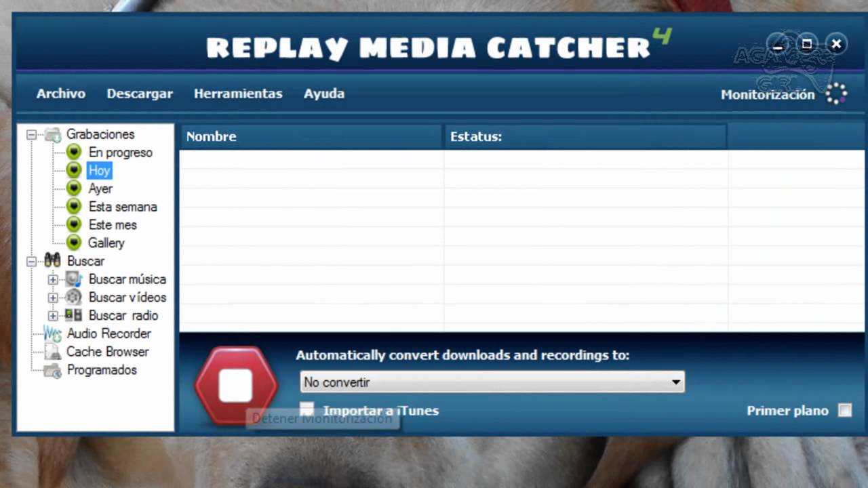The height and width of the screenshot is (488, 868).
Task: Select the Grabaciones tree label
Action: click(x=100, y=134)
